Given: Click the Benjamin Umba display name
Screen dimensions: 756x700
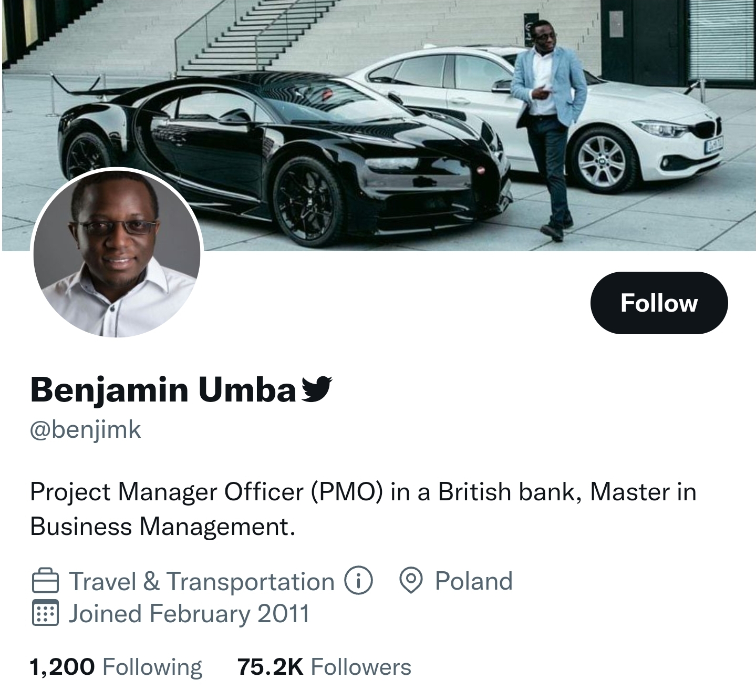Looking at the screenshot, I should click(163, 389).
